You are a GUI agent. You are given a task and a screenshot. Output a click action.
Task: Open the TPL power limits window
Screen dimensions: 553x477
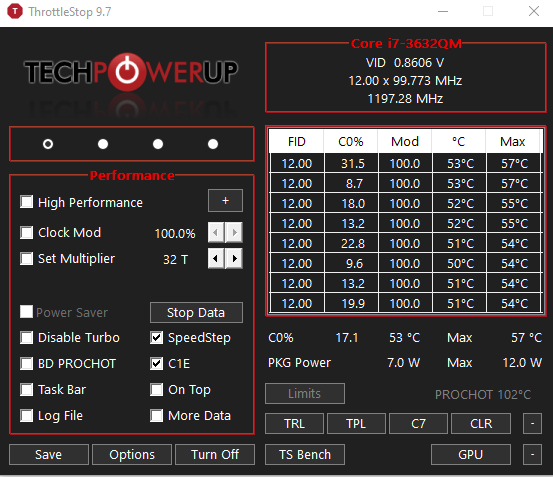(356, 423)
